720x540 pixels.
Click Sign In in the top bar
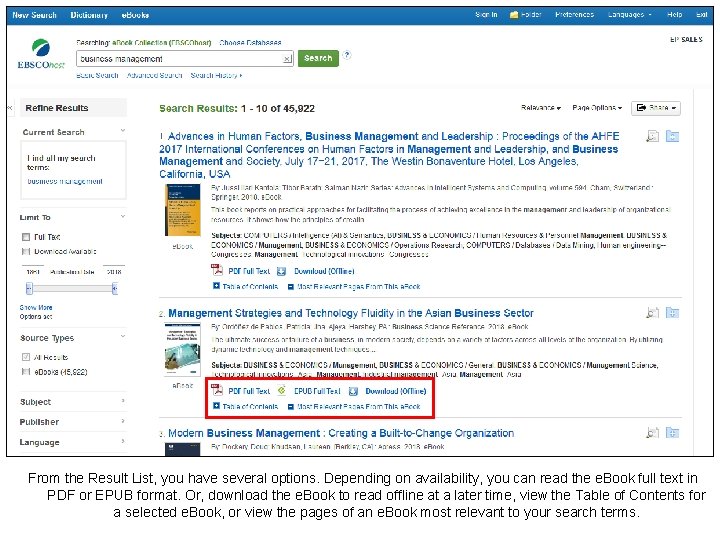pyautogui.click(x=486, y=15)
